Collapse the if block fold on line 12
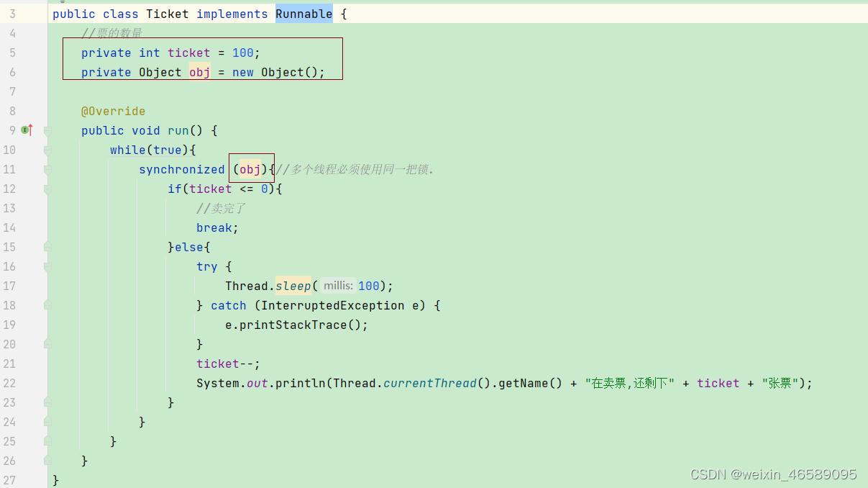Image resolution: width=868 pixels, height=488 pixels. pos(47,189)
